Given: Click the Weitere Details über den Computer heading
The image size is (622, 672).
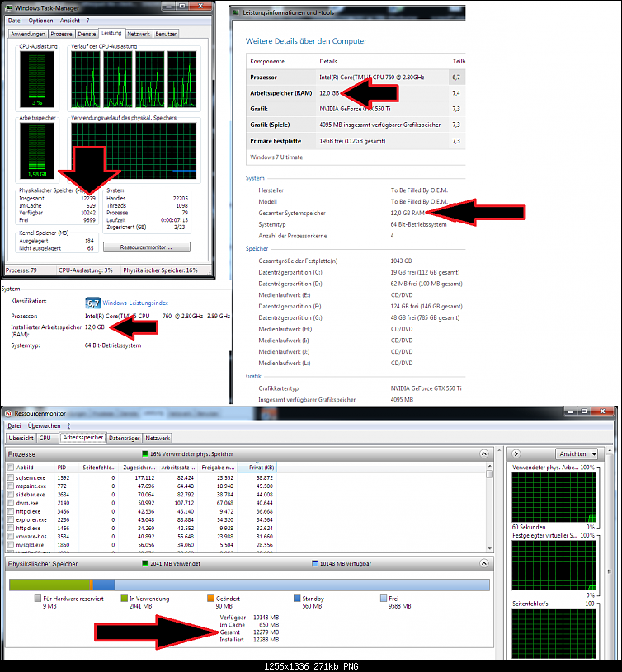Looking at the screenshot, I should click(x=306, y=41).
